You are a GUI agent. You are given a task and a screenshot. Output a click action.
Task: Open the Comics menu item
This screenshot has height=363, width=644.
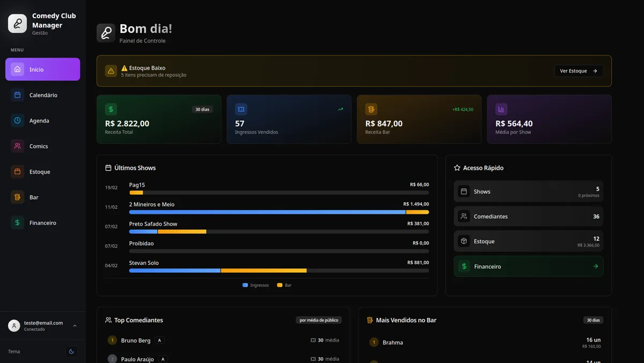point(43,146)
